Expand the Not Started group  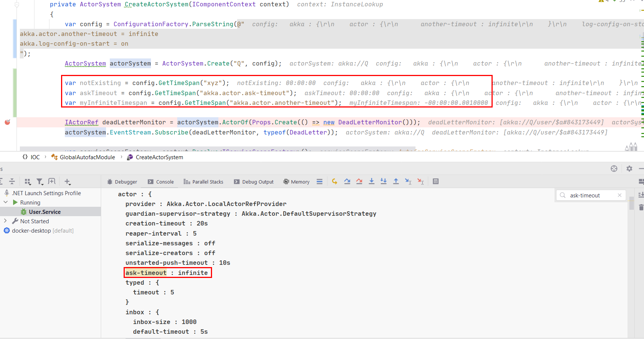click(5, 221)
